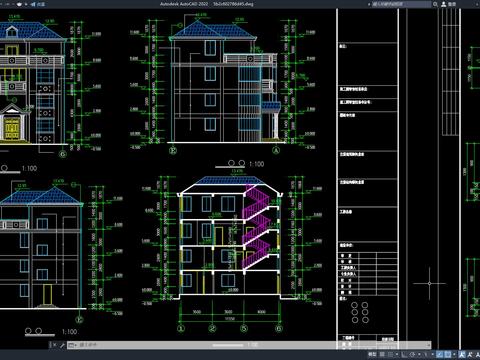Toggle the drawing grid display icon
Image resolution: width=480 pixels, height=360 pixels.
[x=382, y=354]
